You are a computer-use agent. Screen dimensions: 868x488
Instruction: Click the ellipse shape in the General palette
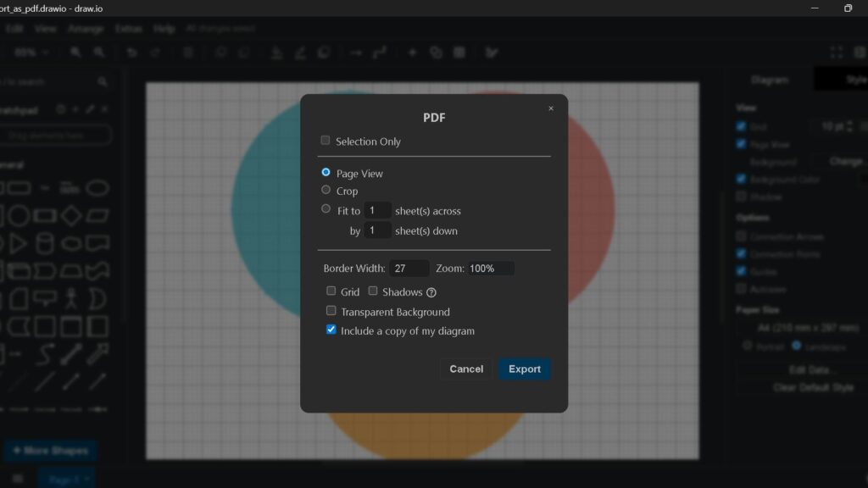(98, 188)
